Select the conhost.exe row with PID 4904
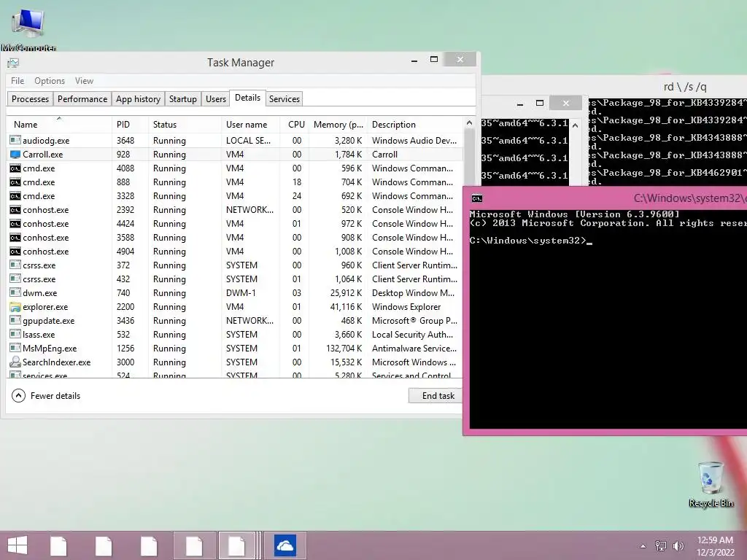Viewport: 747px width, 560px height. click(234, 251)
